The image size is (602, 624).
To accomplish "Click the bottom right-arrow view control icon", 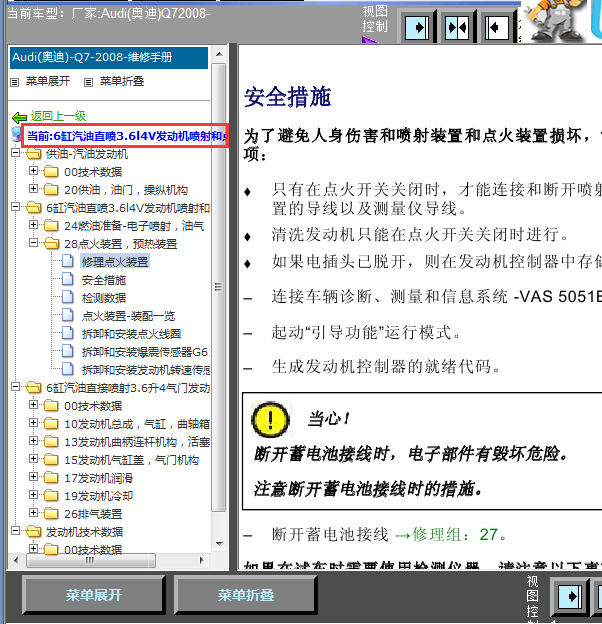I will pyautogui.click(x=570, y=597).
